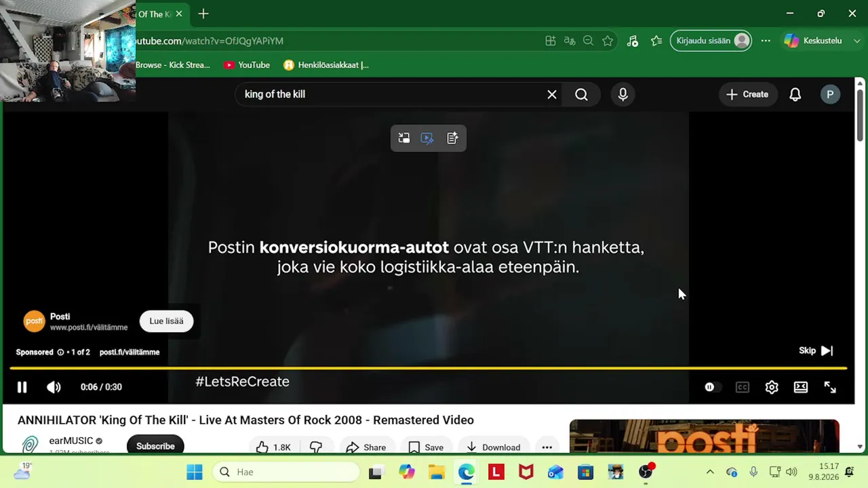Click the sponsored ad info icon
The image size is (868, 488).
pos(60,352)
